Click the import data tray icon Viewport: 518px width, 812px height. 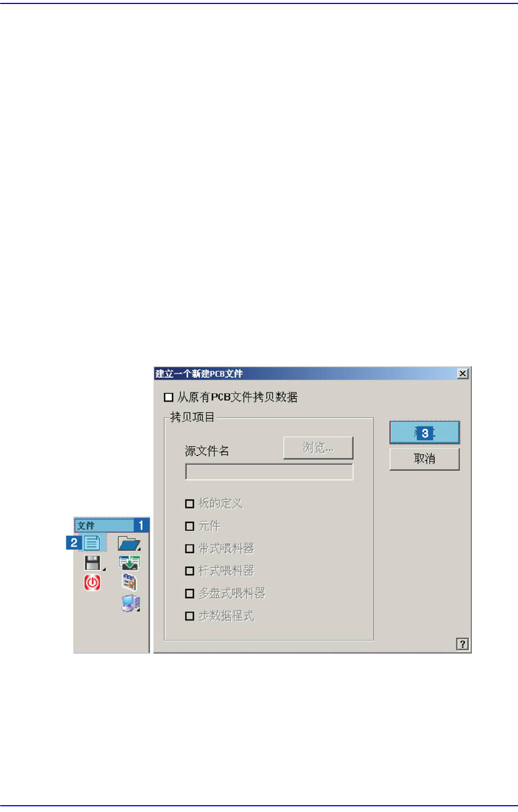click(130, 563)
